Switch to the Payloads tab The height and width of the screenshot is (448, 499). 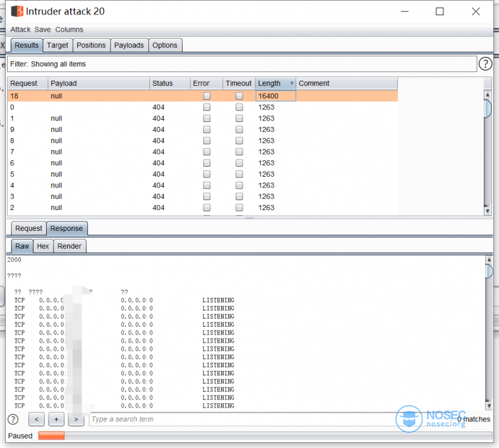tap(129, 45)
